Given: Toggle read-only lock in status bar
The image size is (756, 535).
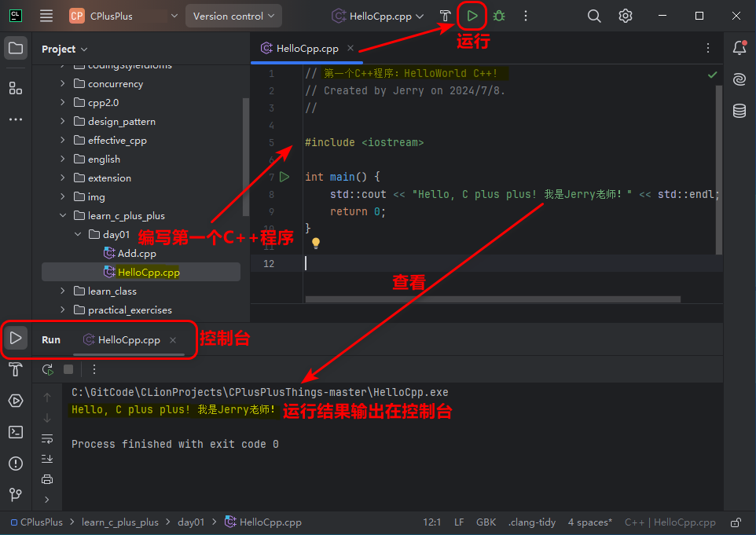Looking at the screenshot, I should click(736, 522).
